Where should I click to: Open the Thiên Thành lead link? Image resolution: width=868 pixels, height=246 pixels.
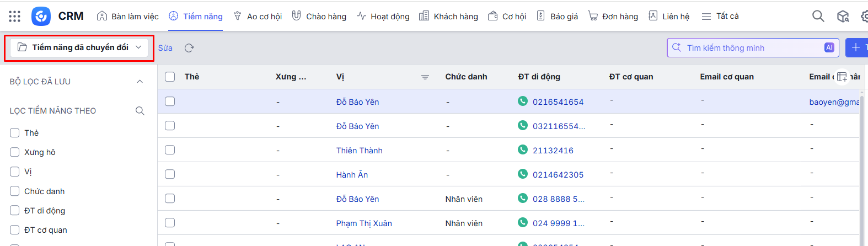359,151
